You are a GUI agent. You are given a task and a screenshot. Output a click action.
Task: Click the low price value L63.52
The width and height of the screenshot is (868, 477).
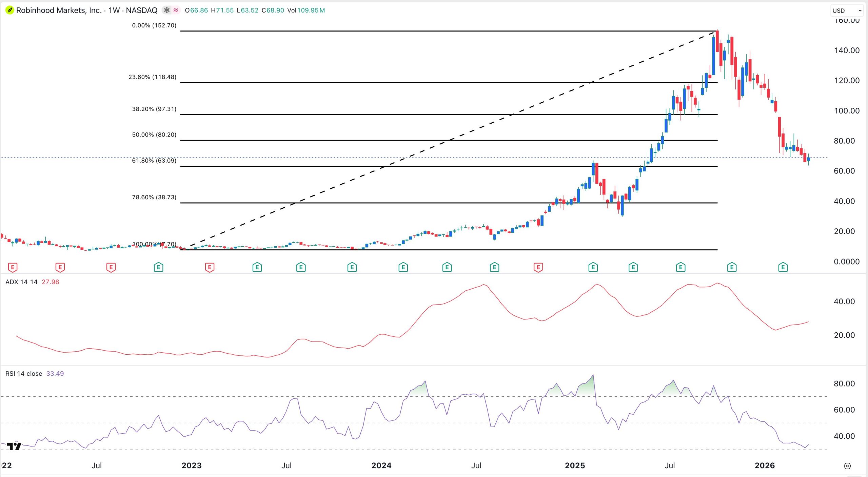pyautogui.click(x=248, y=11)
